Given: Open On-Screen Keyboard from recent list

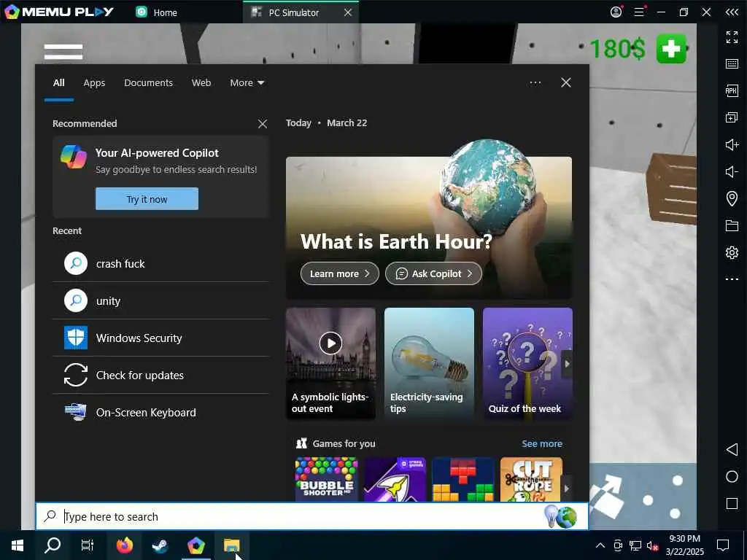Looking at the screenshot, I should pyautogui.click(x=160, y=413).
